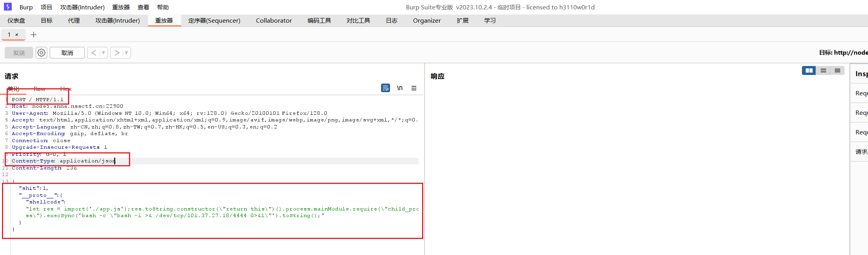Click the Host header line
The width and height of the screenshot is (868, 255).
pos(67,106)
